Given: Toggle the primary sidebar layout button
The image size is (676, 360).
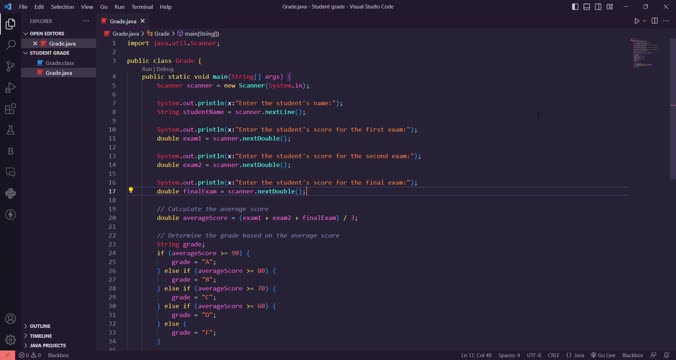Looking at the screenshot, I should (x=575, y=7).
